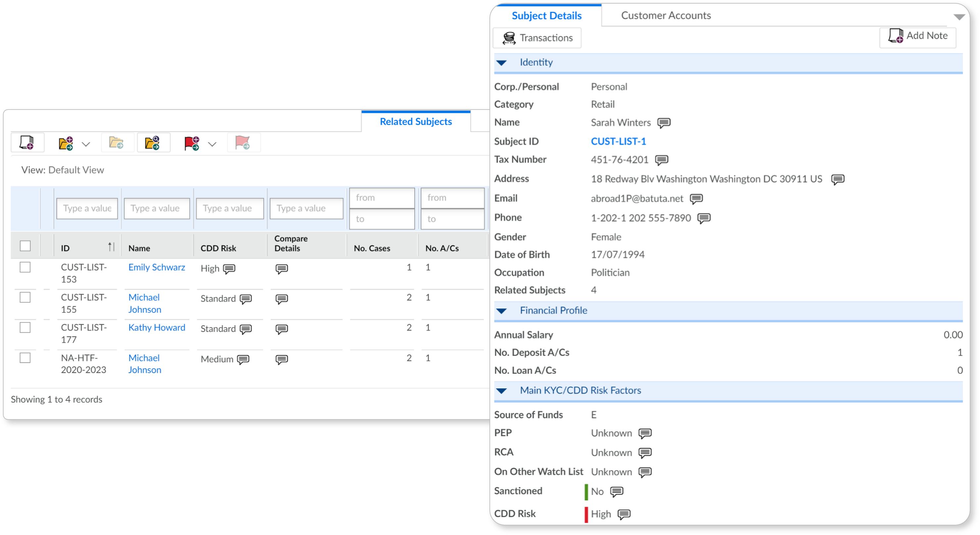Tick the checkbox for CUST-LIST-153 row
This screenshot has height=535, width=980.
coord(25,267)
